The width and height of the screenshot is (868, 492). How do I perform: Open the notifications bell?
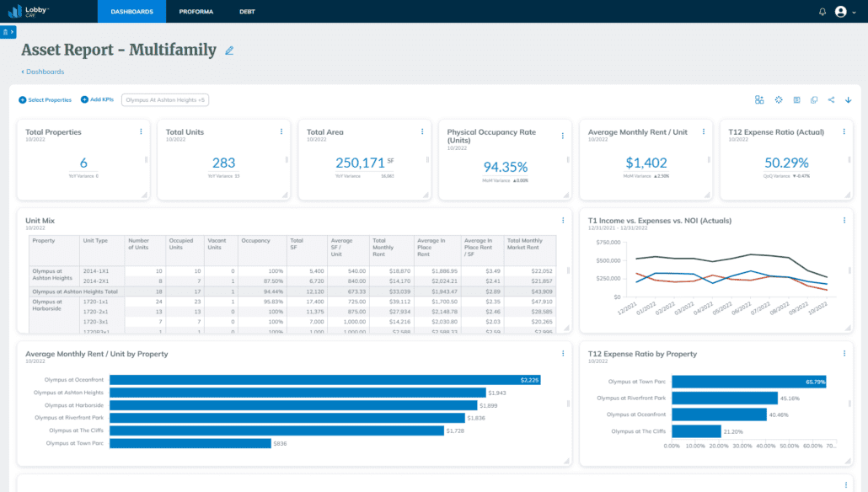[x=822, y=11]
